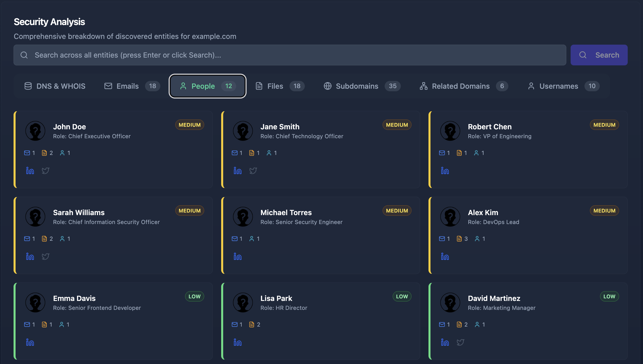Click the person count icon on Sarah Williams' card
Viewport: 643px width, 364px height.
click(62, 239)
